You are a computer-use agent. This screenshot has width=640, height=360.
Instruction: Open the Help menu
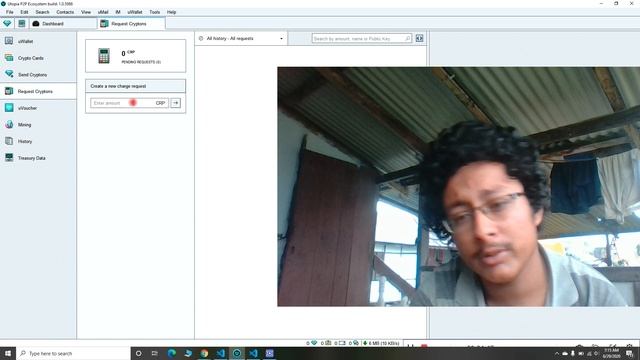coord(171,12)
